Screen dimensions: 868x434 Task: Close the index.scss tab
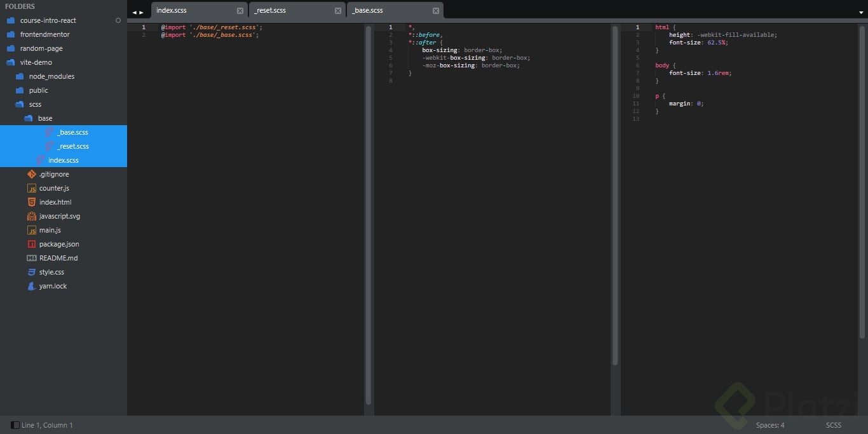tap(240, 11)
